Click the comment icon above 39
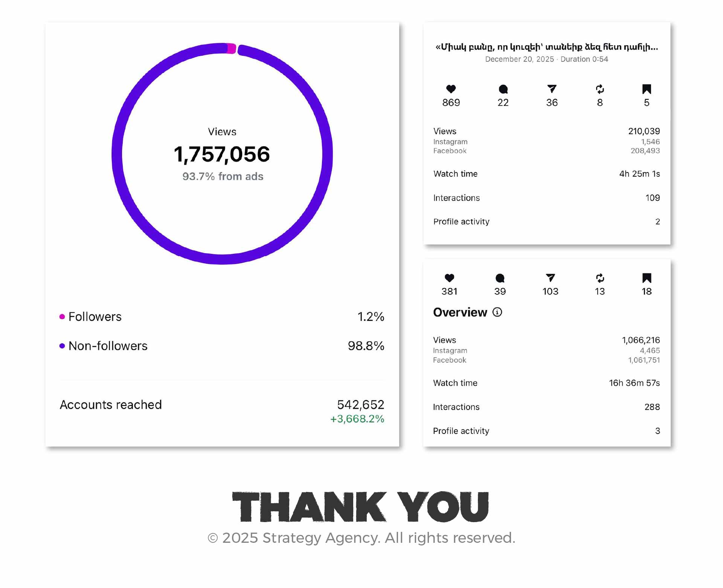This screenshot has width=723, height=588. click(500, 278)
